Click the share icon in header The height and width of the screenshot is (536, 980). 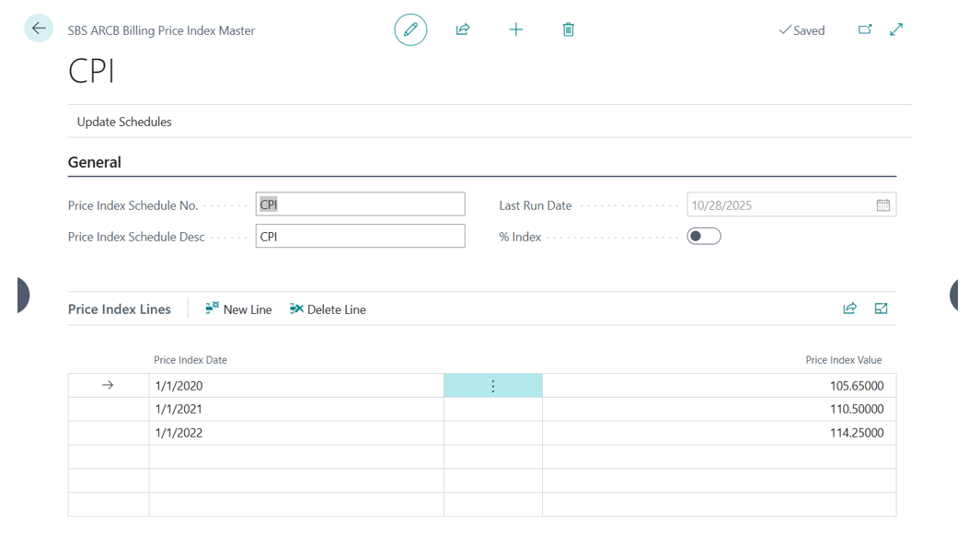(463, 29)
